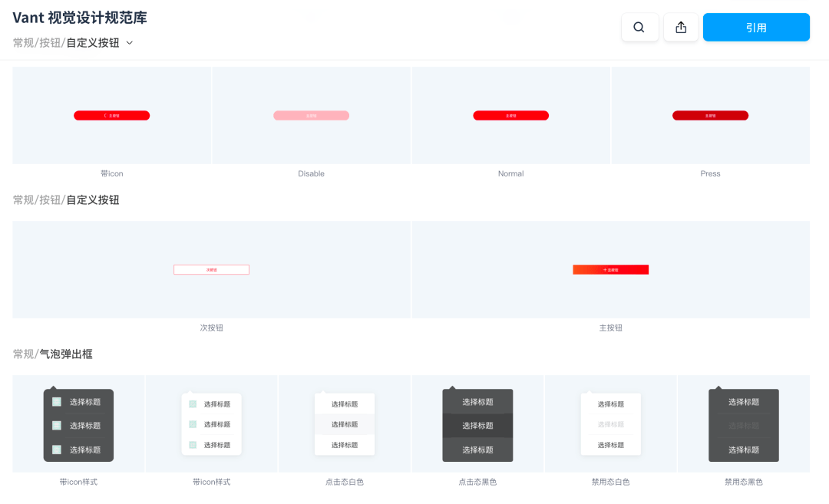
Task: Click the red-outlined 次按钮 preview
Action: 211,270
